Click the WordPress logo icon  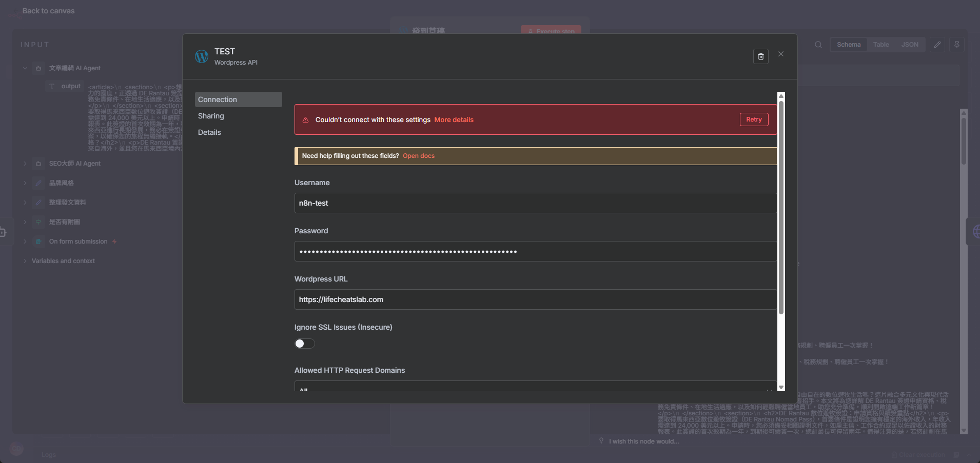pos(202,56)
